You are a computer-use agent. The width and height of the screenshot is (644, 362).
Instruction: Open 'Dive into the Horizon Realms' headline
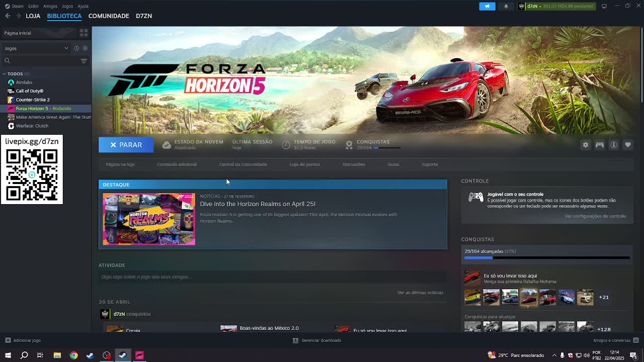pyautogui.click(x=258, y=204)
